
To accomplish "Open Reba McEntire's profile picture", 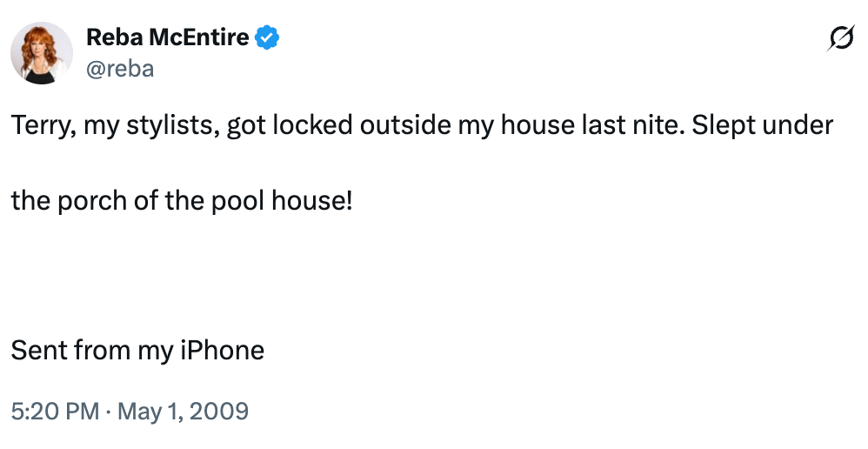I will [x=41, y=53].
